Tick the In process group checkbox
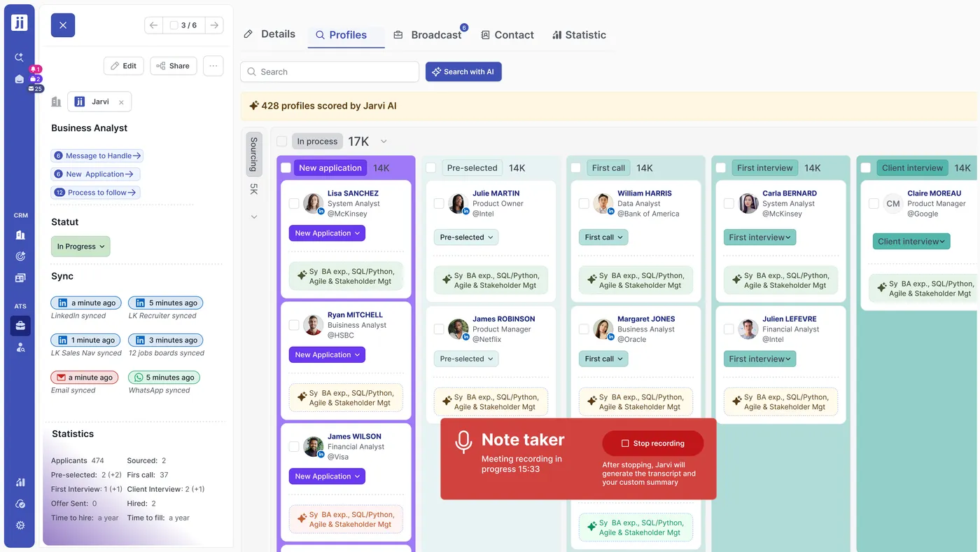The height and width of the screenshot is (552, 980). (281, 142)
